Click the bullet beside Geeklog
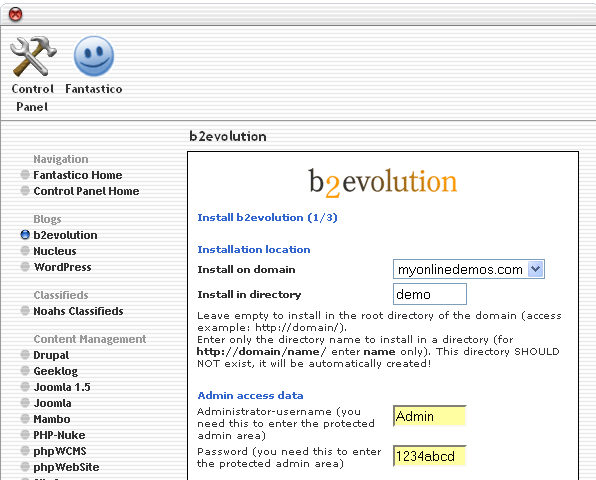596x480 pixels. point(25,371)
